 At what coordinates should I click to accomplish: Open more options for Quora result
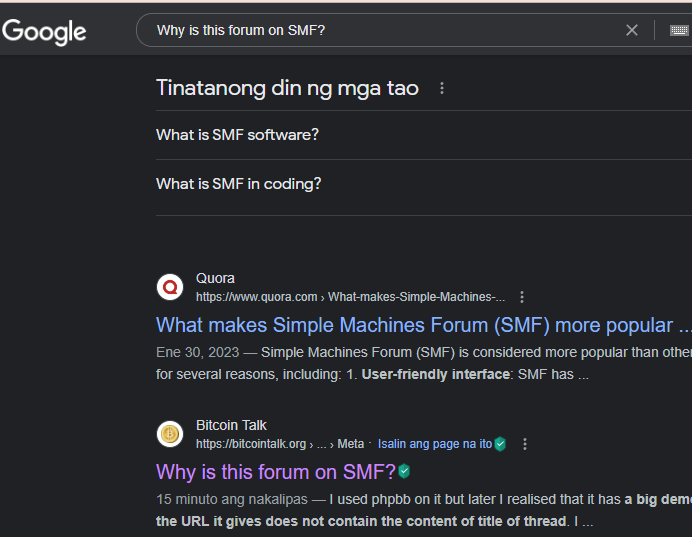(x=522, y=297)
